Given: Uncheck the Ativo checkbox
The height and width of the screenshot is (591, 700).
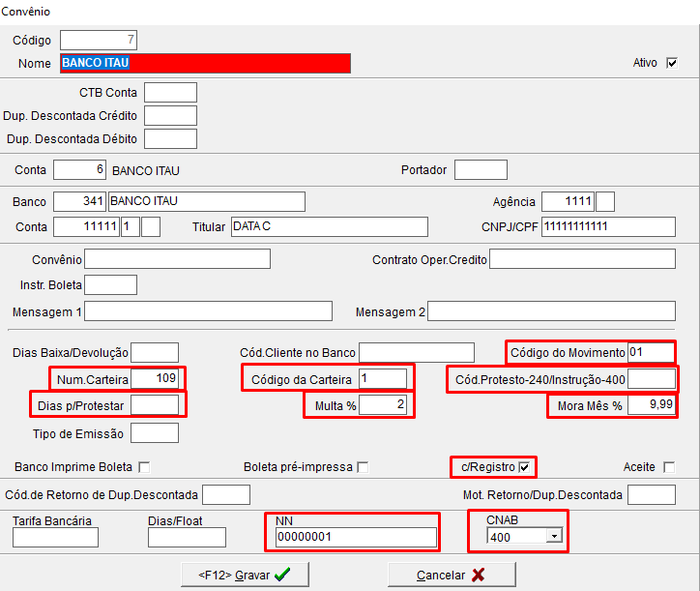Looking at the screenshot, I should coord(672,63).
